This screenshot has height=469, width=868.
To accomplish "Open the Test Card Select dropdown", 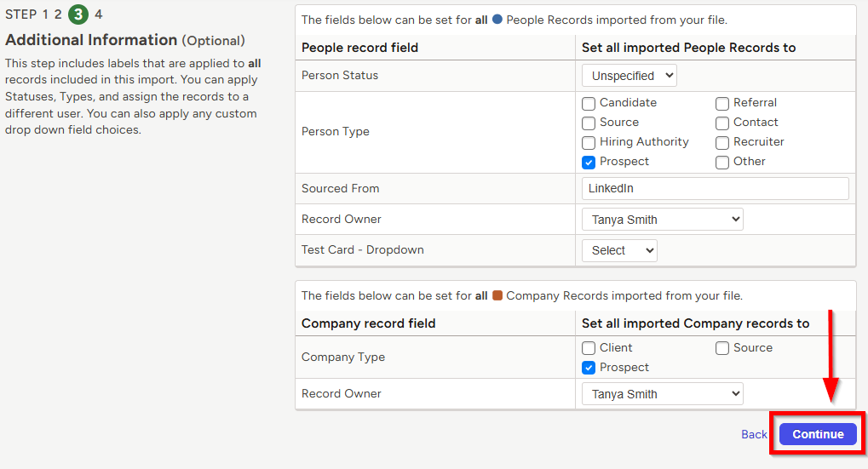I will [x=619, y=250].
